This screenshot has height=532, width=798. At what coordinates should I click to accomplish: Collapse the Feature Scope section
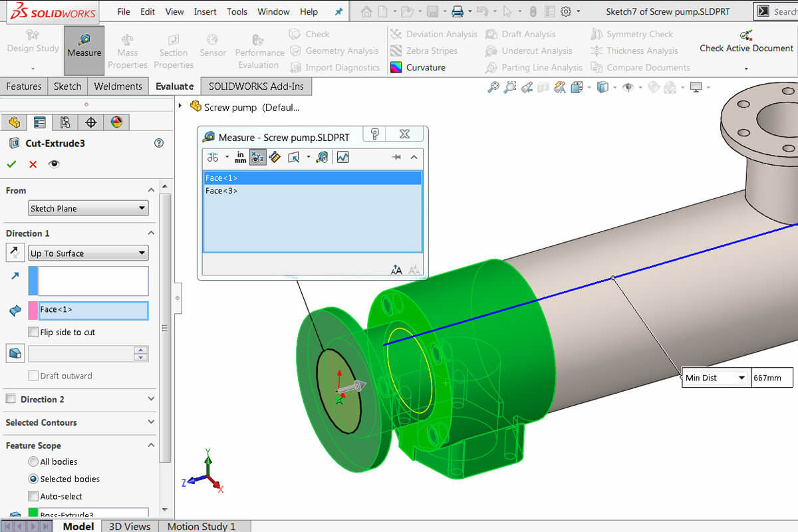pyautogui.click(x=151, y=446)
